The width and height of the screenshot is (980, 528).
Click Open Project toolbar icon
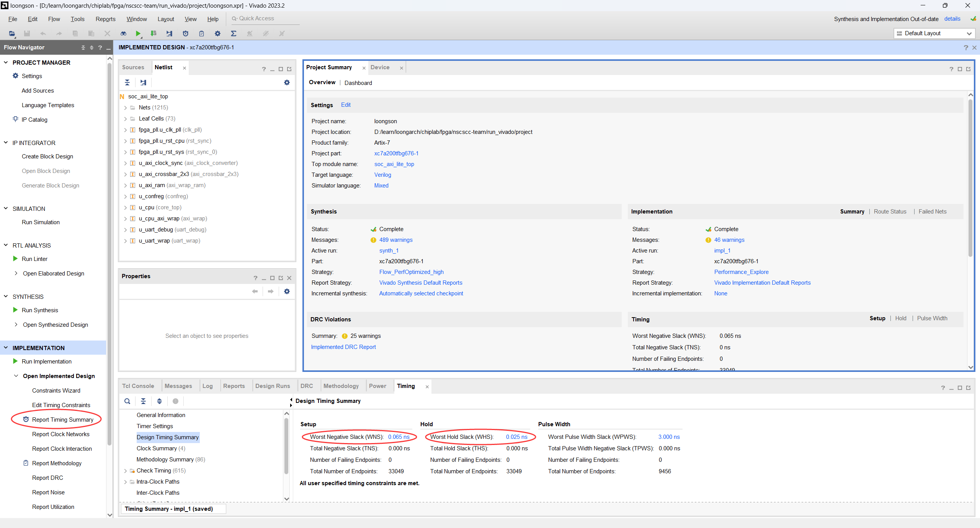click(12, 34)
